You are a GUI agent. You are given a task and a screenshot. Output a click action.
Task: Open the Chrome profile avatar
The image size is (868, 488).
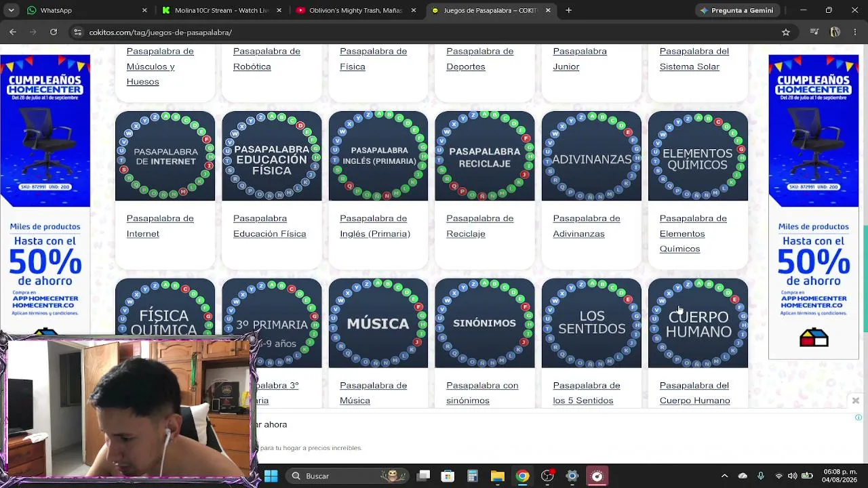[835, 32]
